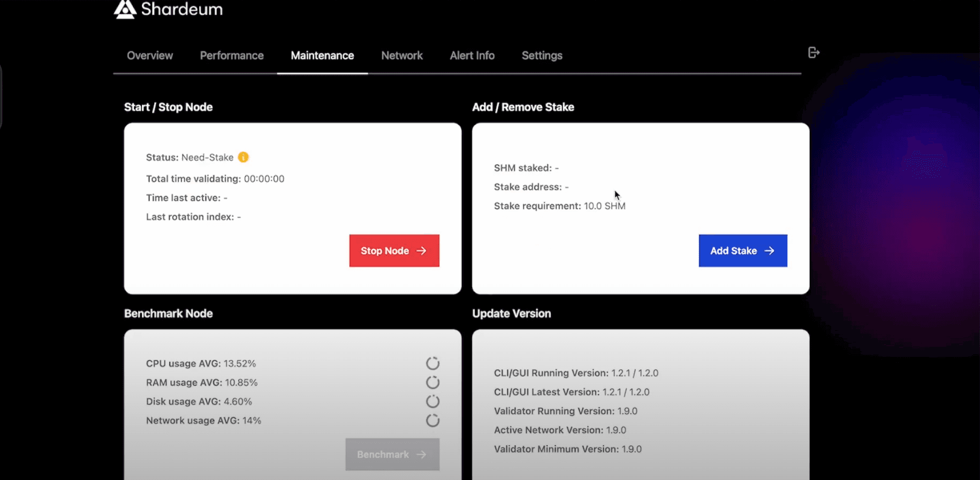Viewport: 980px width, 480px height.
Task: Switch to the Performance tab
Action: (232, 56)
